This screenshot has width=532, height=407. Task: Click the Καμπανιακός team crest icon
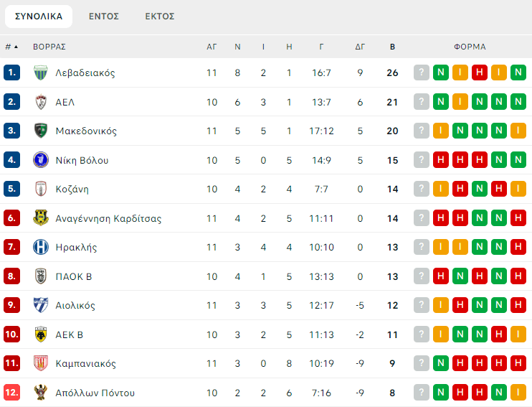41,363
